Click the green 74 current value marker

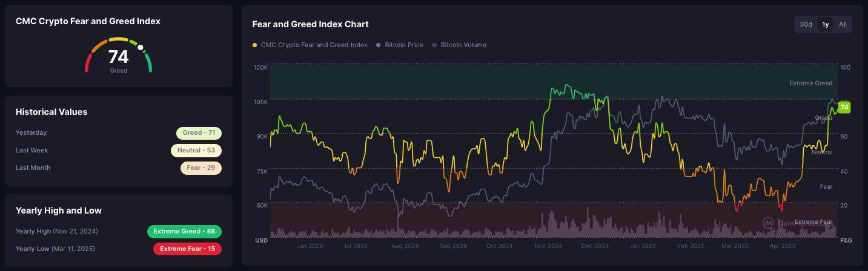pos(844,108)
